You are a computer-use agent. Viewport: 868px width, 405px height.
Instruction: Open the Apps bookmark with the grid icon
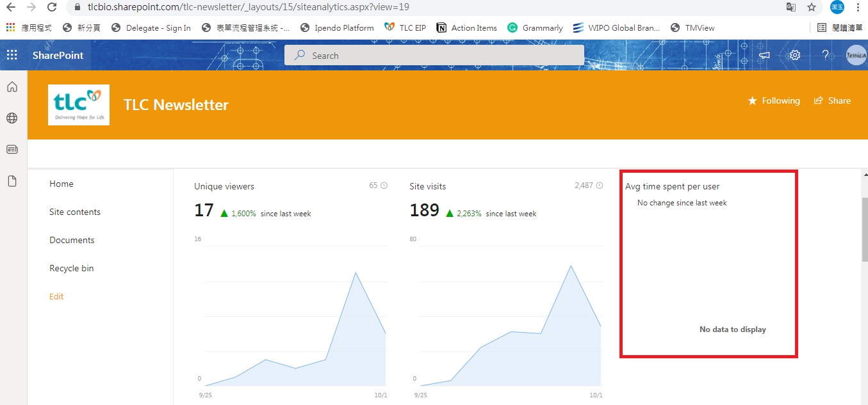29,28
